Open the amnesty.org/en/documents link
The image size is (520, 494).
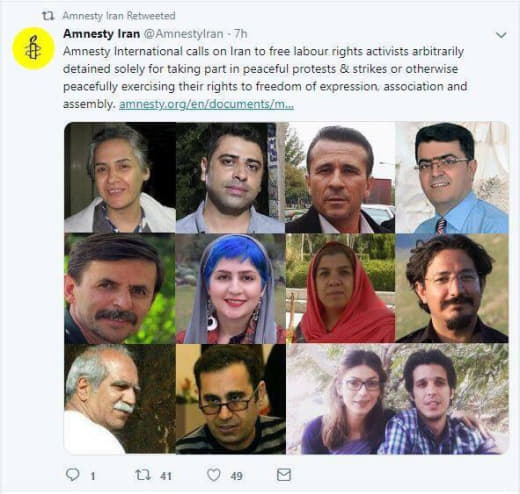tap(206, 104)
